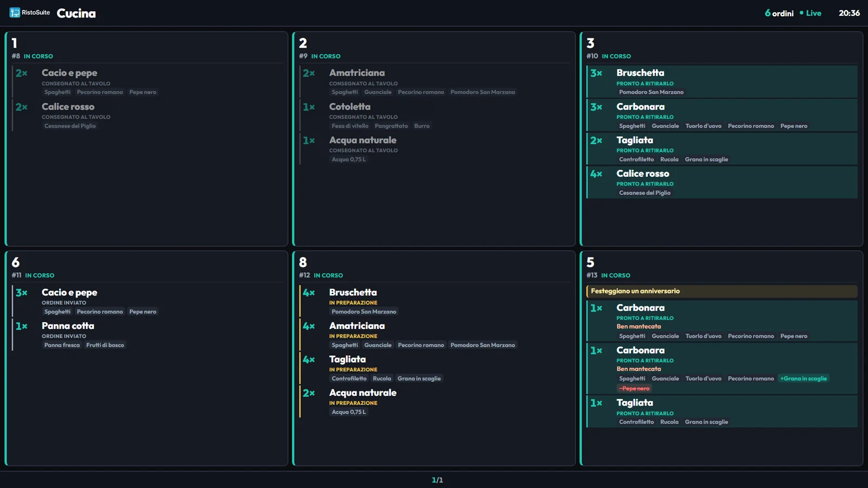
Task: Click the 6 ordini counter
Action: pos(779,13)
